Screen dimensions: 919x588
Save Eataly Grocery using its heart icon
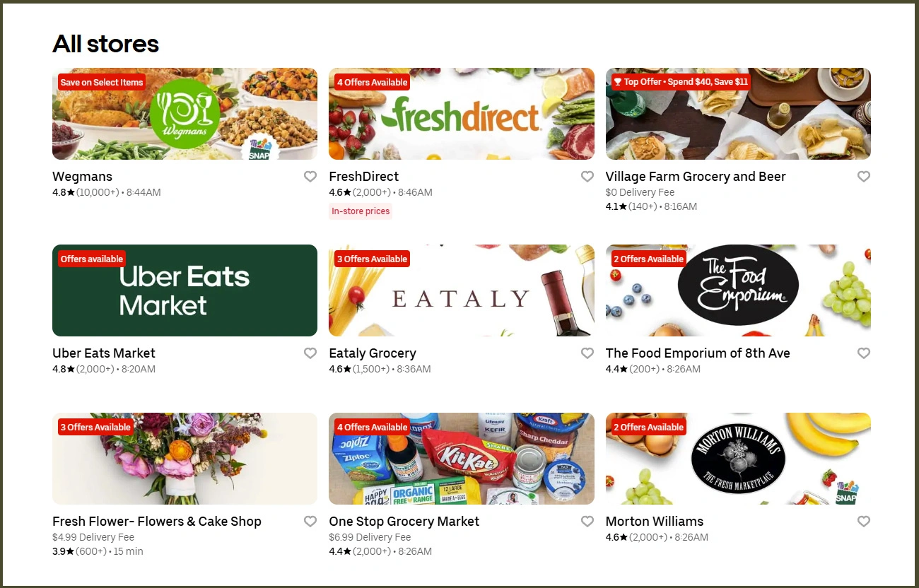[x=587, y=353]
